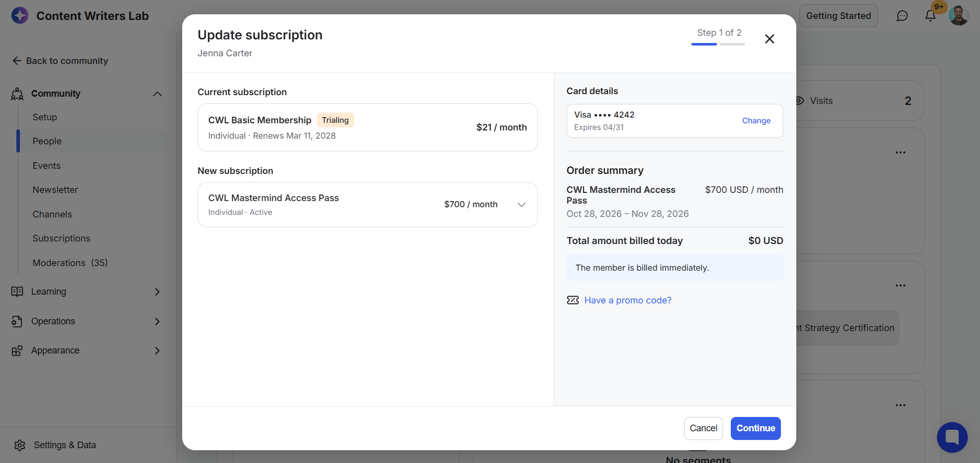This screenshot has width=980, height=463.
Task: Click the Trialing status badge
Action: [335, 120]
